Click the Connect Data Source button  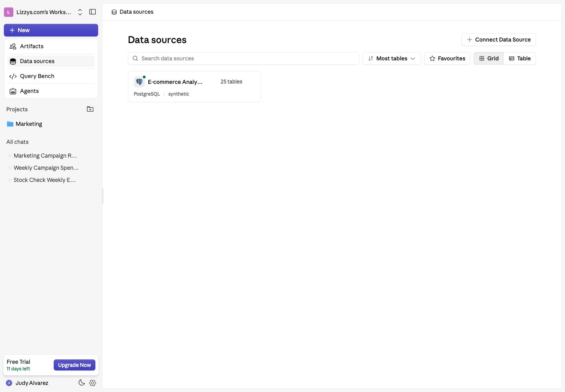point(499,40)
